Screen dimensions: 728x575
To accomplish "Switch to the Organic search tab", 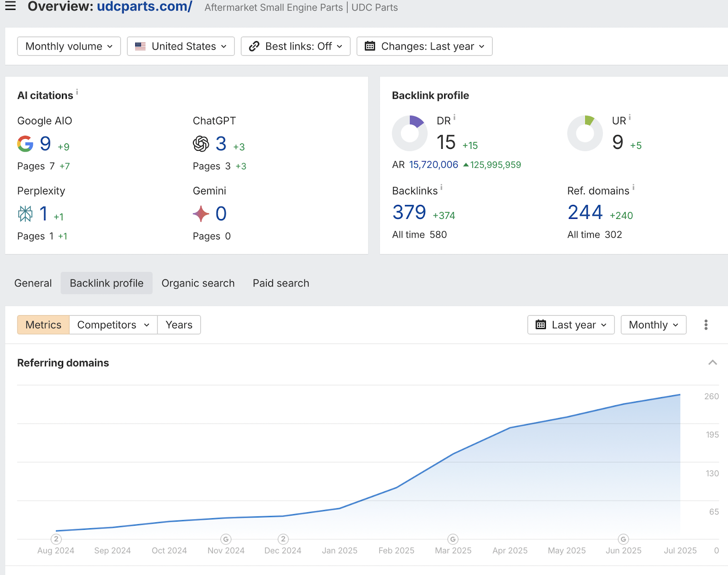I will pyautogui.click(x=198, y=283).
